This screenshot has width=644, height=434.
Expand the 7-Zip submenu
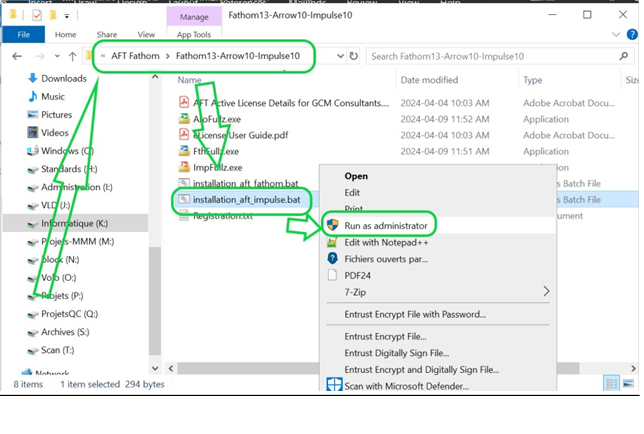438,292
